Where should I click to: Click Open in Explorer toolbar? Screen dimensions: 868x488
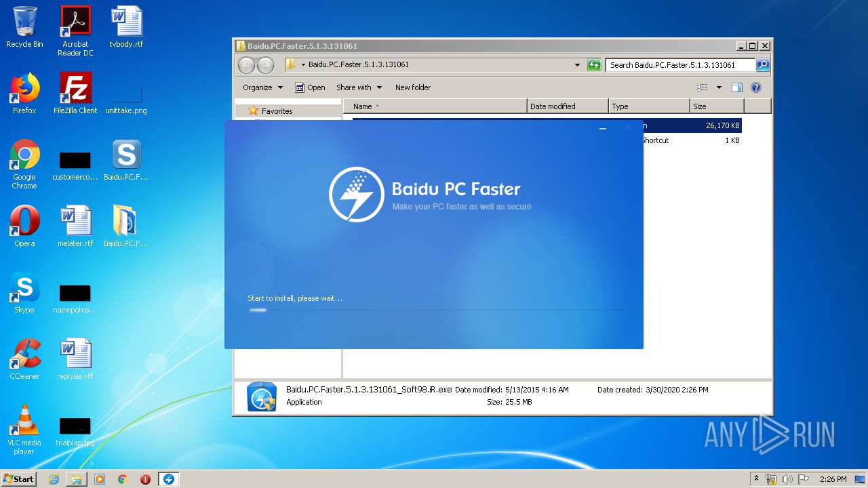(x=310, y=87)
